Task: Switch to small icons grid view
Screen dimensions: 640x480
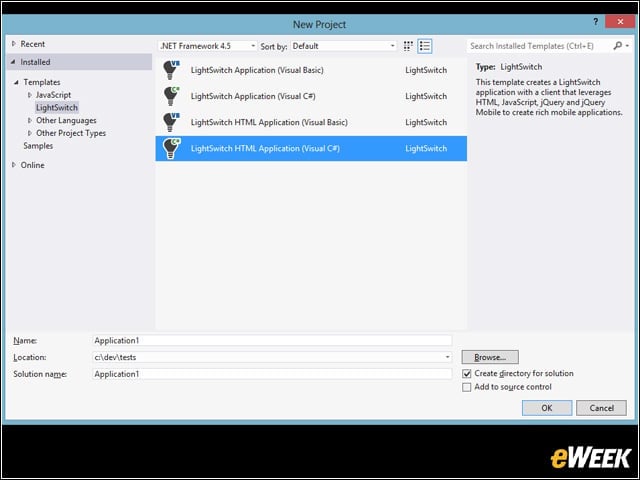Action: pyautogui.click(x=408, y=46)
